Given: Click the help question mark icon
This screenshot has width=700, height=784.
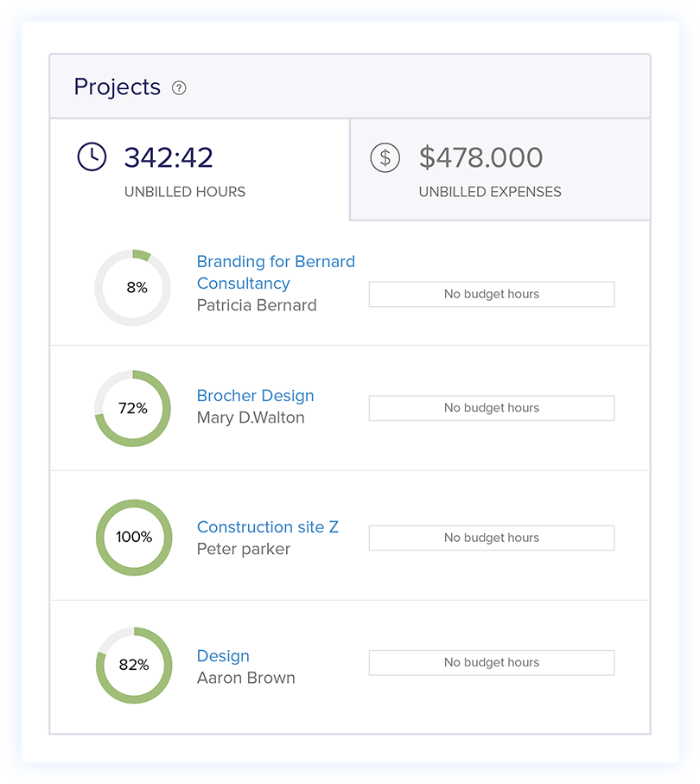Looking at the screenshot, I should coord(179,87).
